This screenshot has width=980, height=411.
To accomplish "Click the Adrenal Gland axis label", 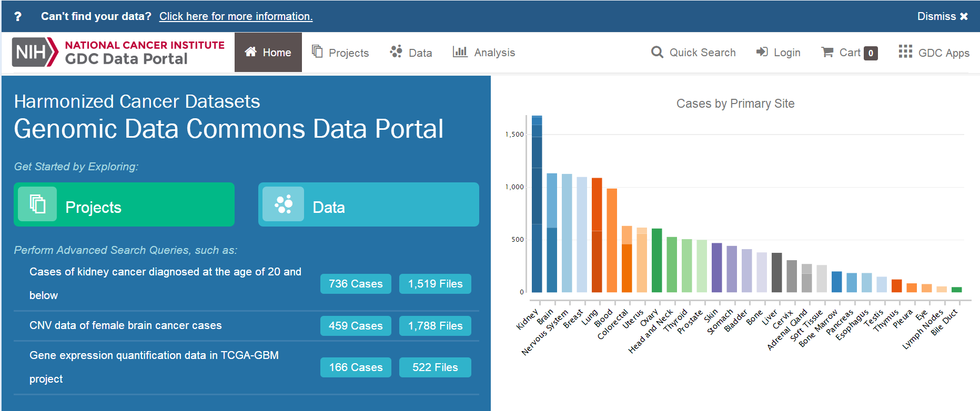I will (x=787, y=330).
